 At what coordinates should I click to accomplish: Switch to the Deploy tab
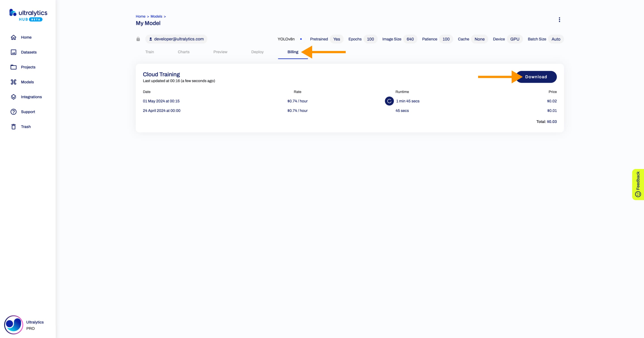[x=257, y=51]
